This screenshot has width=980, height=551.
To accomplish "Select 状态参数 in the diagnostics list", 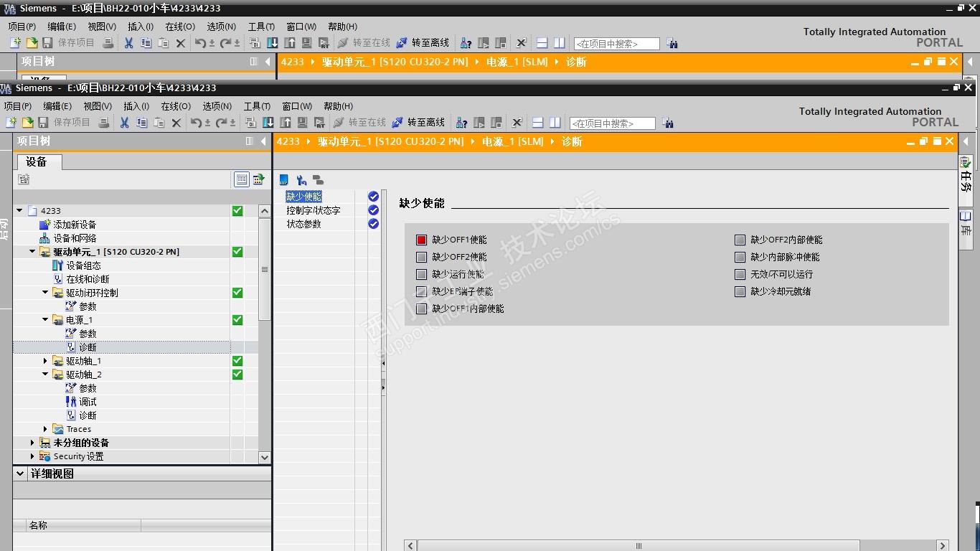I will pyautogui.click(x=304, y=224).
